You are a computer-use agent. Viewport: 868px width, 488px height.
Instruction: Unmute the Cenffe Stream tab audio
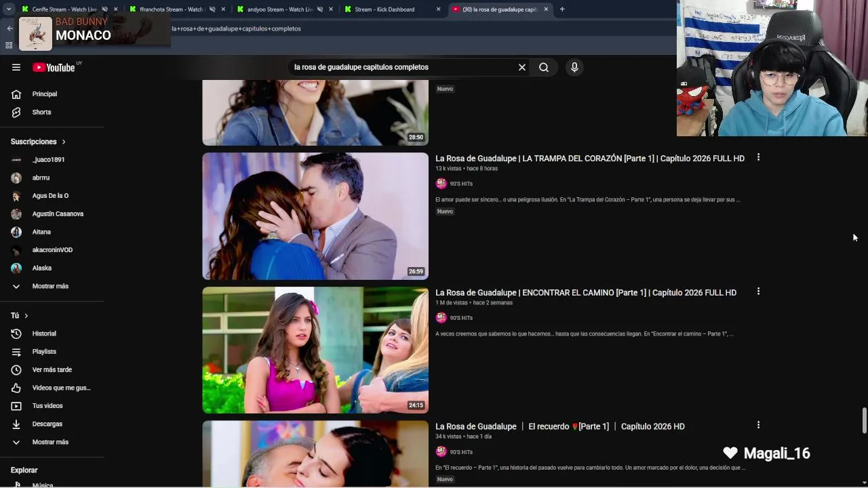point(104,9)
